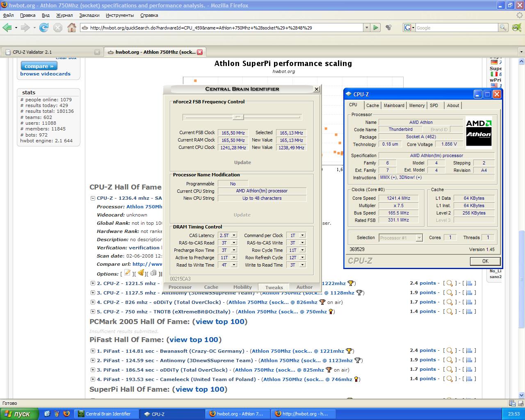The width and height of the screenshot is (525, 420).
Task: Click the nForce2 FSB frequency slider thumb
Action: (238, 117)
